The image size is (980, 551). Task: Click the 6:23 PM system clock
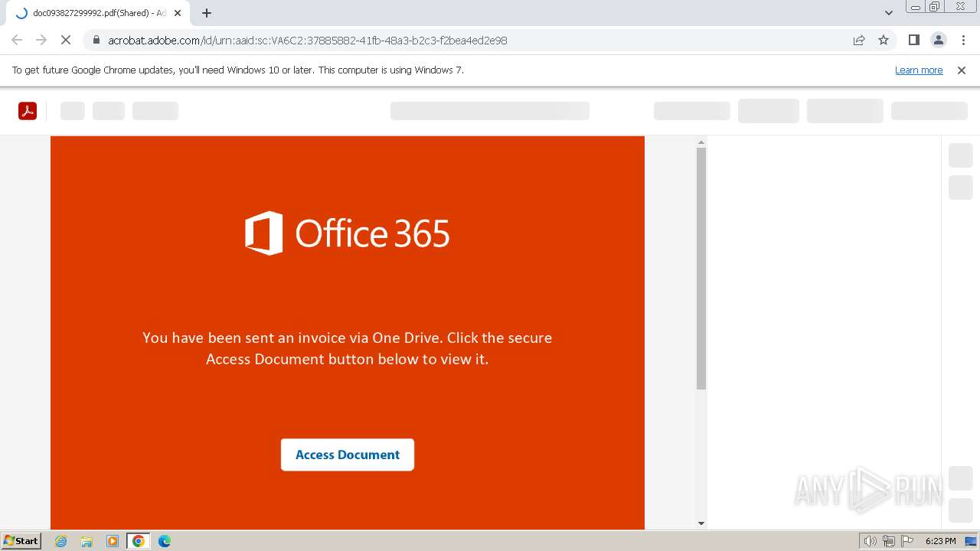(x=940, y=541)
